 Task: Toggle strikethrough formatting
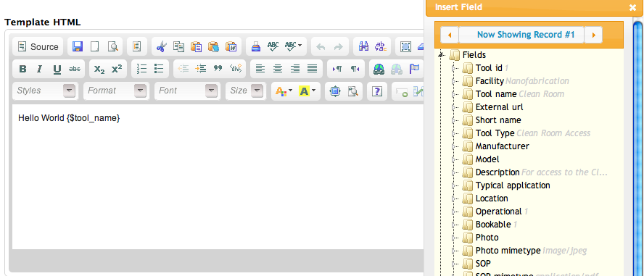pyautogui.click(x=75, y=69)
